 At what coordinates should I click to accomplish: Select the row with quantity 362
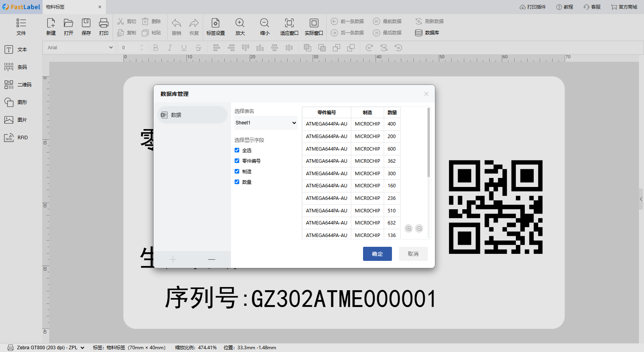coord(351,161)
